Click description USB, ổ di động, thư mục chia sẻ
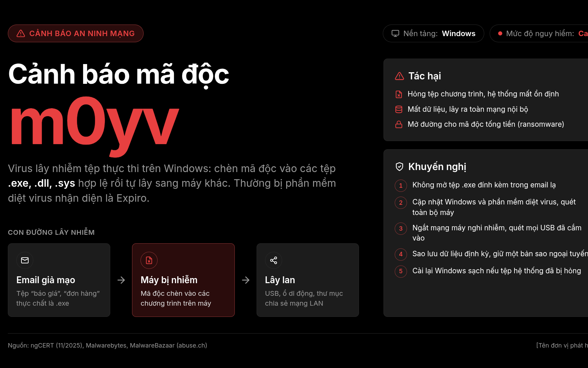Screen dimensions: 588x368 pyautogui.click(x=304, y=298)
